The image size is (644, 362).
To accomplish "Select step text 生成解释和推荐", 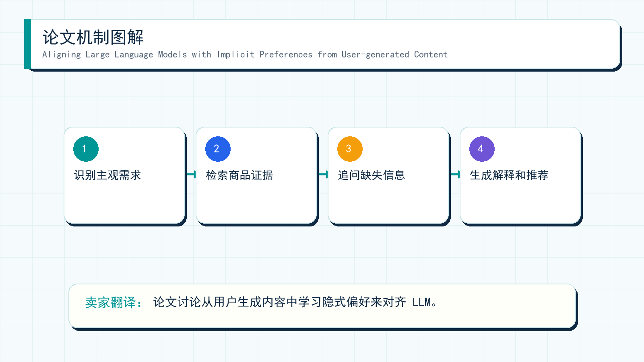I will pyautogui.click(x=509, y=175).
